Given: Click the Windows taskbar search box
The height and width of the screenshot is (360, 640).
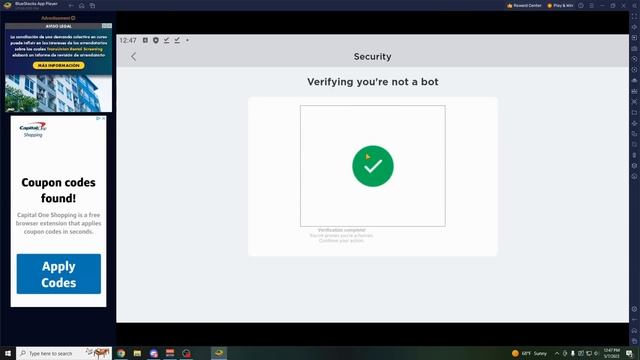Looking at the screenshot, I should [64, 353].
